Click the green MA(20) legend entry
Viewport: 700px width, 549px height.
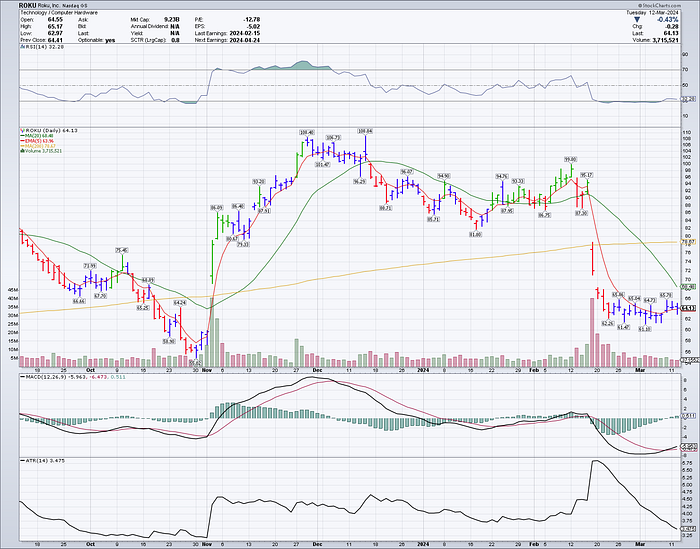coord(38,136)
